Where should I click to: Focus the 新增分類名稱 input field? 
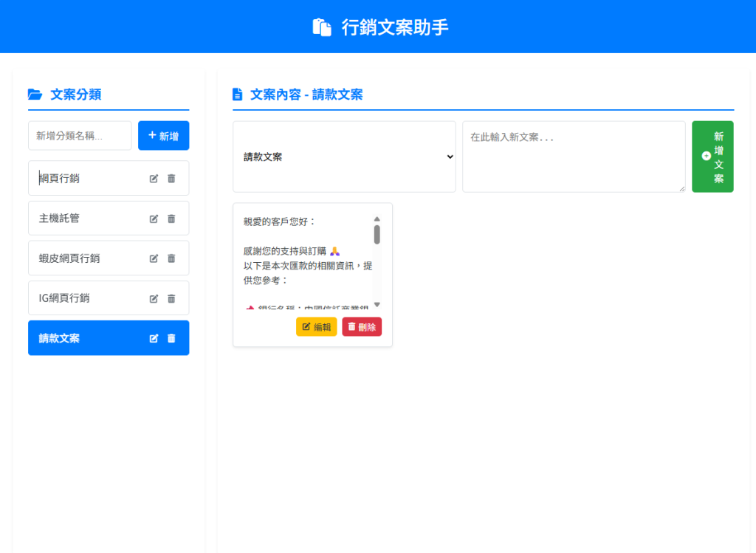[80, 136]
